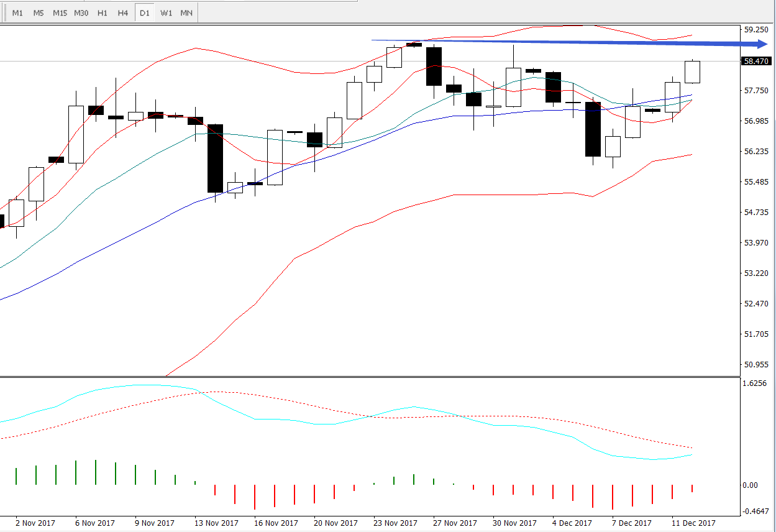Click the 52.470 price scale value

pyautogui.click(x=757, y=304)
